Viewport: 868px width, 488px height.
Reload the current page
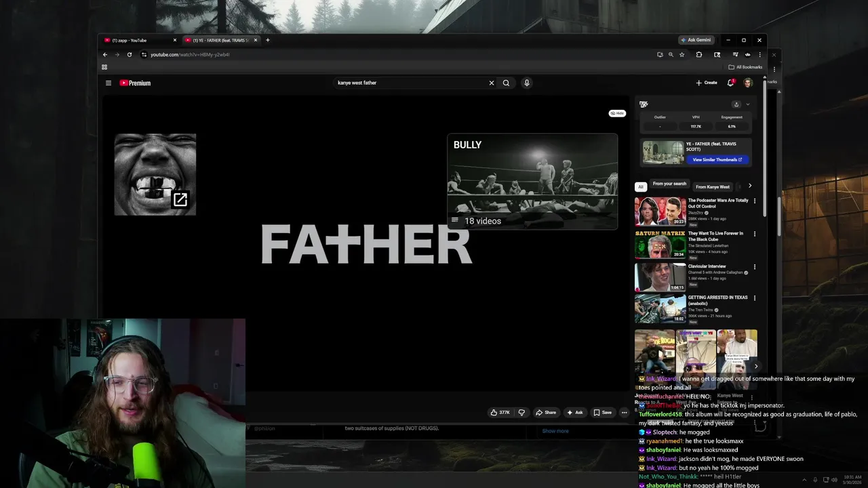click(x=129, y=54)
